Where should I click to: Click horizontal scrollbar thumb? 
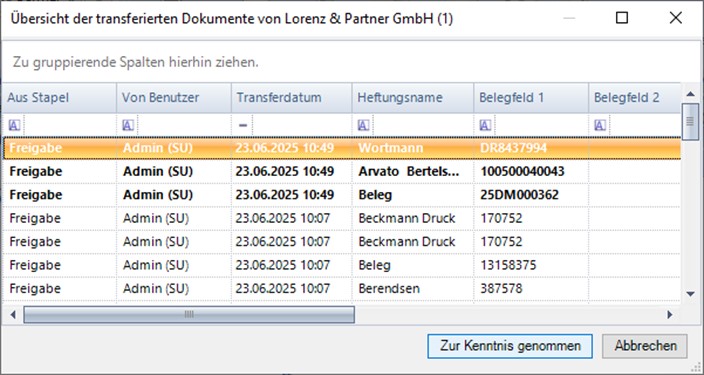pos(189,314)
